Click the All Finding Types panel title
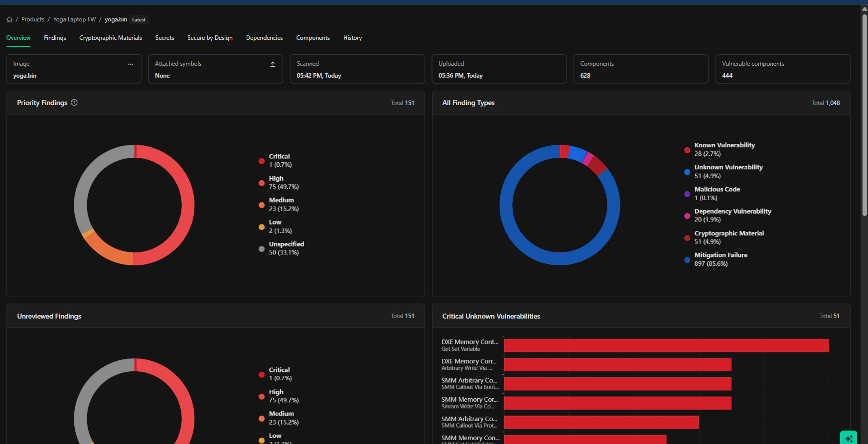This screenshot has width=868, height=444. tap(468, 103)
